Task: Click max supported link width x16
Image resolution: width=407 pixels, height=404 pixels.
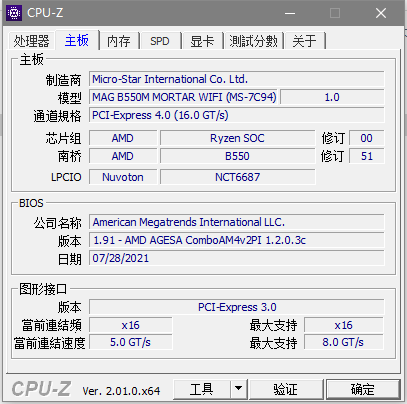Action: 344,325
